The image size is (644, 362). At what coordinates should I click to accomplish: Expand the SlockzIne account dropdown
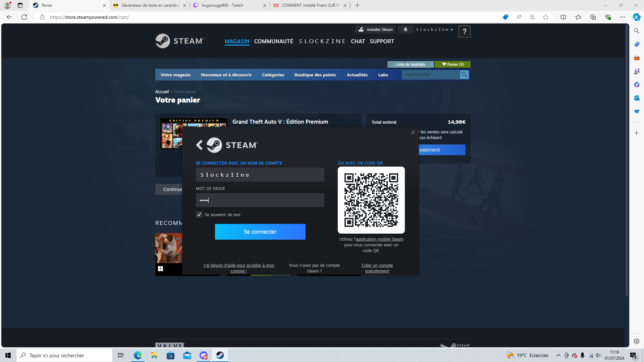pos(435,29)
